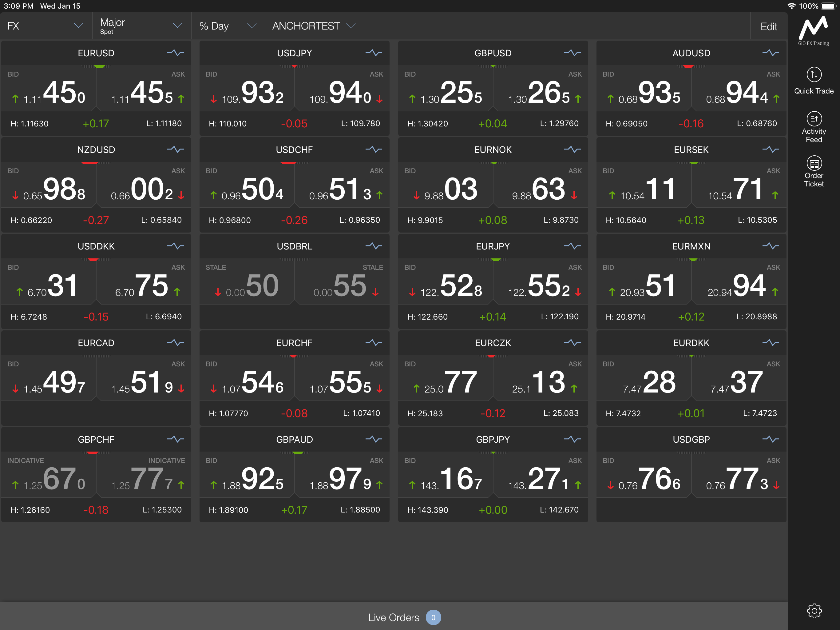Open the EURCZK chart icon
The width and height of the screenshot is (840, 630).
[572, 342]
